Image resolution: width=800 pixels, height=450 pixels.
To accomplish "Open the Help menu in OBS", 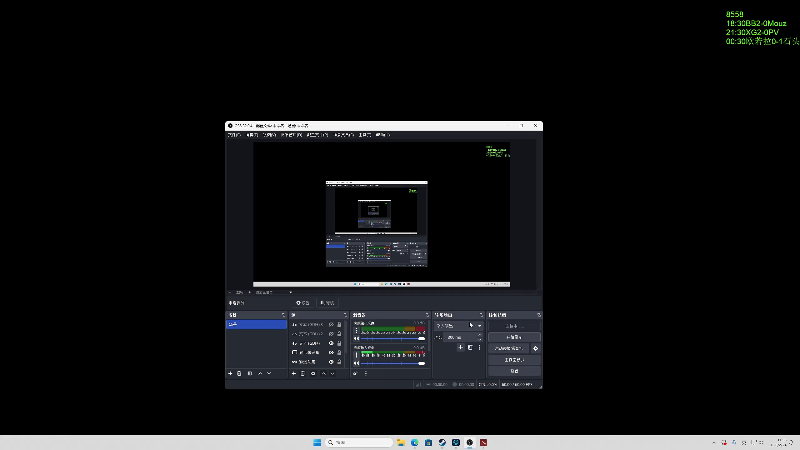I will [x=383, y=135].
